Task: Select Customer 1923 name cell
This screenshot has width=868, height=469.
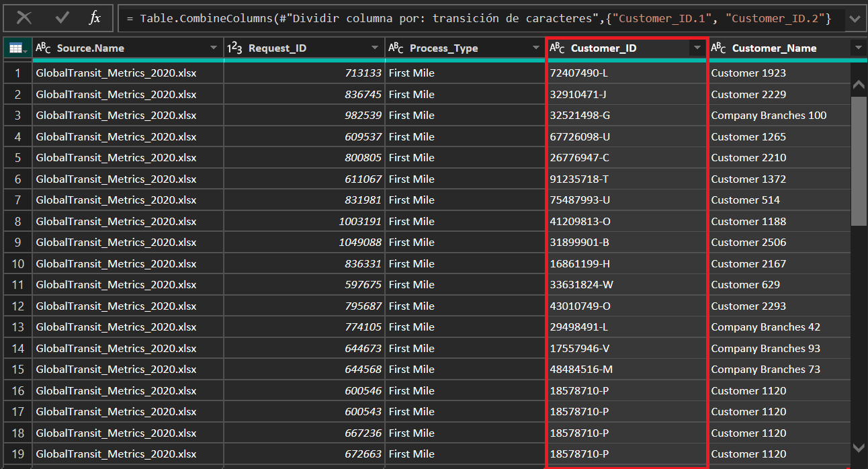Action: point(779,73)
